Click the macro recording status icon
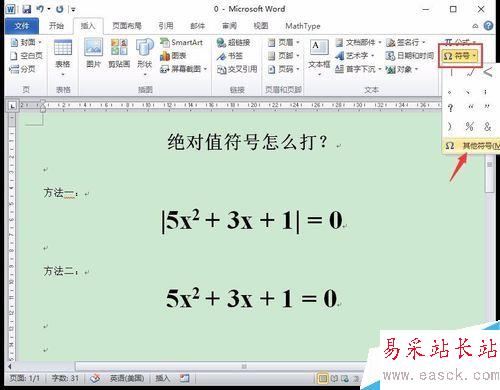The height and width of the screenshot is (390, 500). point(184,378)
